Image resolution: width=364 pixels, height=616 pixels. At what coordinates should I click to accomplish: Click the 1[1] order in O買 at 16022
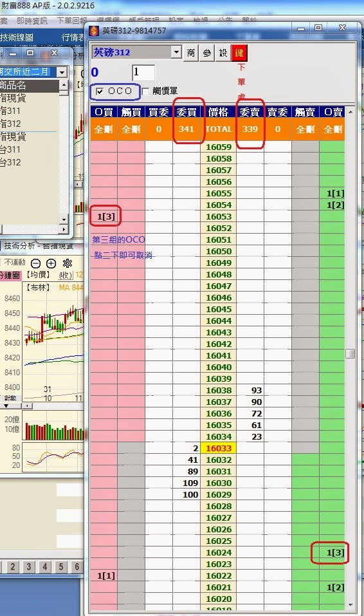[105, 576]
